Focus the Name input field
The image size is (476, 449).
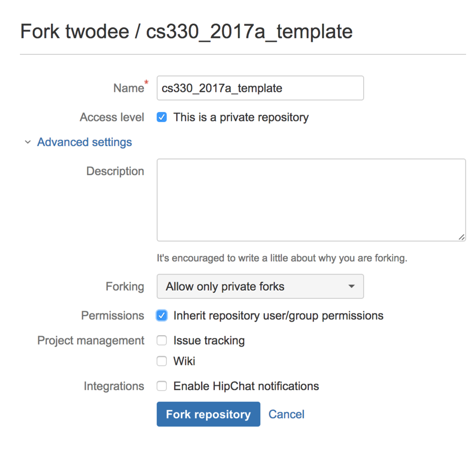(x=260, y=88)
